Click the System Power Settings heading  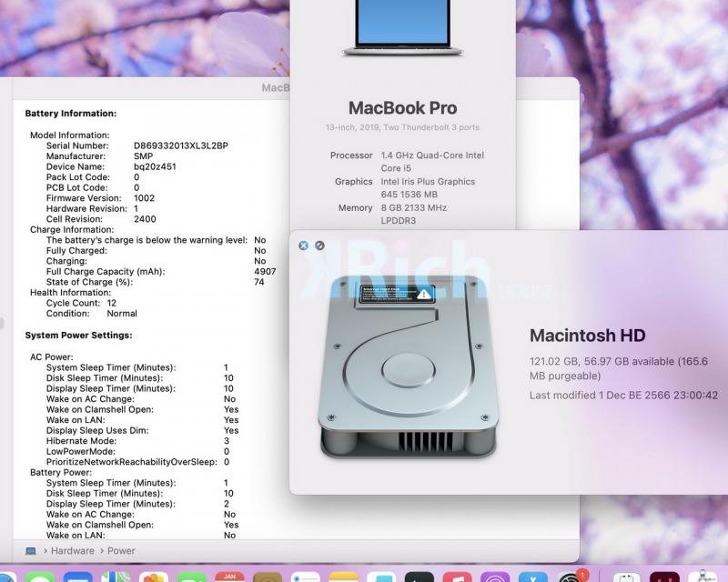(78, 335)
